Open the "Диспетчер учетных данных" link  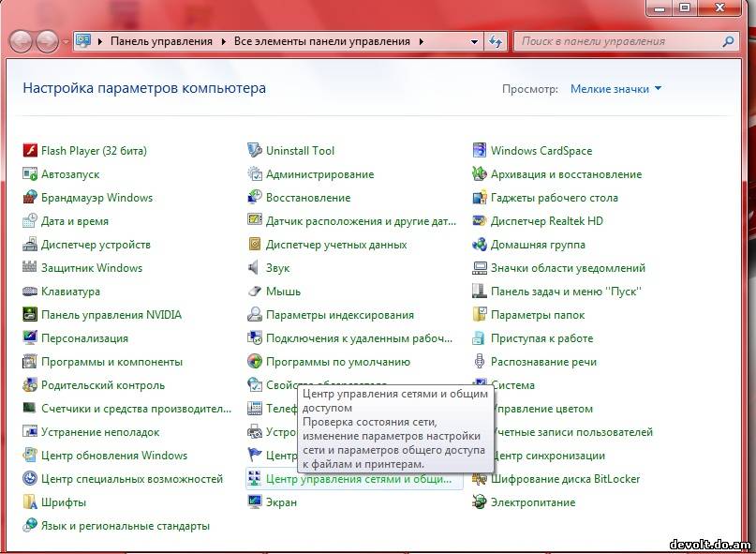tap(336, 245)
